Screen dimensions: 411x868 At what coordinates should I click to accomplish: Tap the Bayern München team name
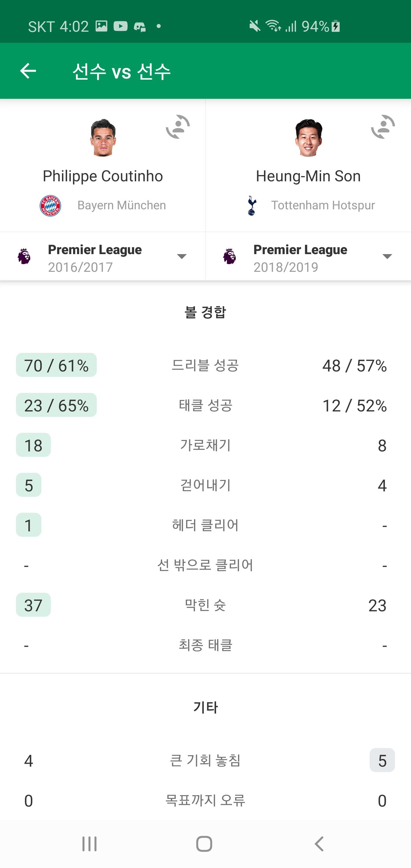tap(122, 205)
